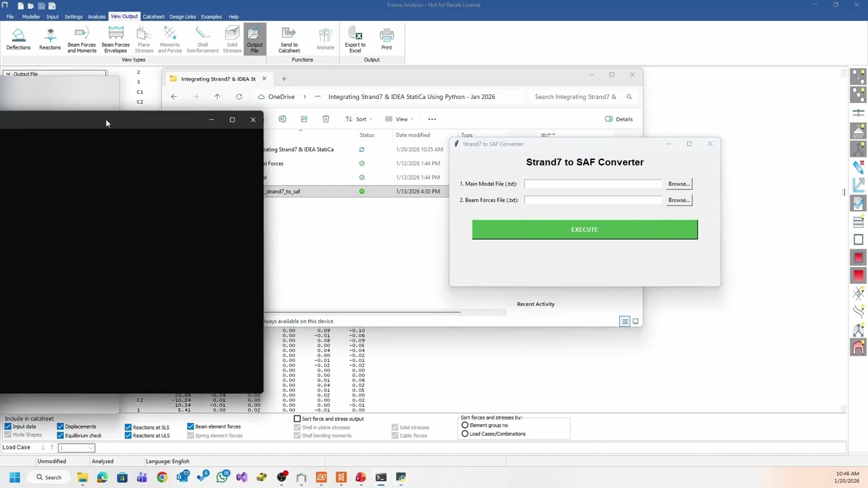Image resolution: width=868 pixels, height=488 pixels.
Task: Refresh the File Explorer folder
Action: [x=239, y=97]
